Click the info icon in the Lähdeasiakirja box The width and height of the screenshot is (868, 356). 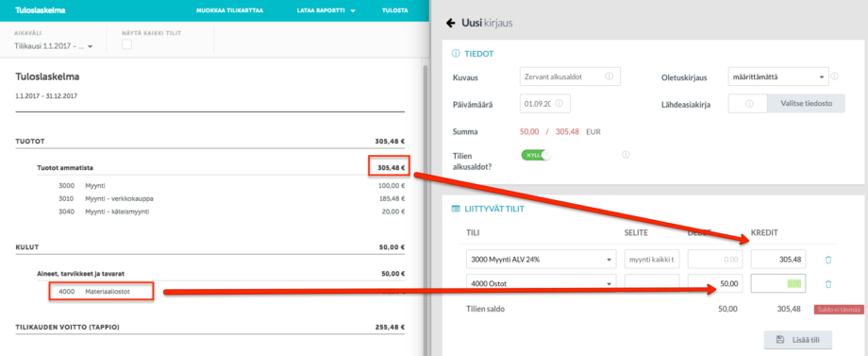coord(749,104)
